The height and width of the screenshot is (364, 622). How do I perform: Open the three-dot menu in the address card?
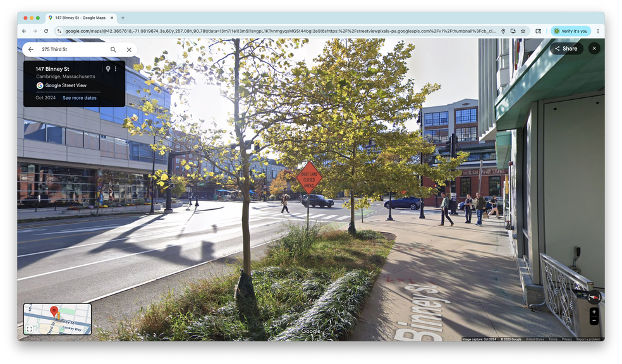[116, 69]
